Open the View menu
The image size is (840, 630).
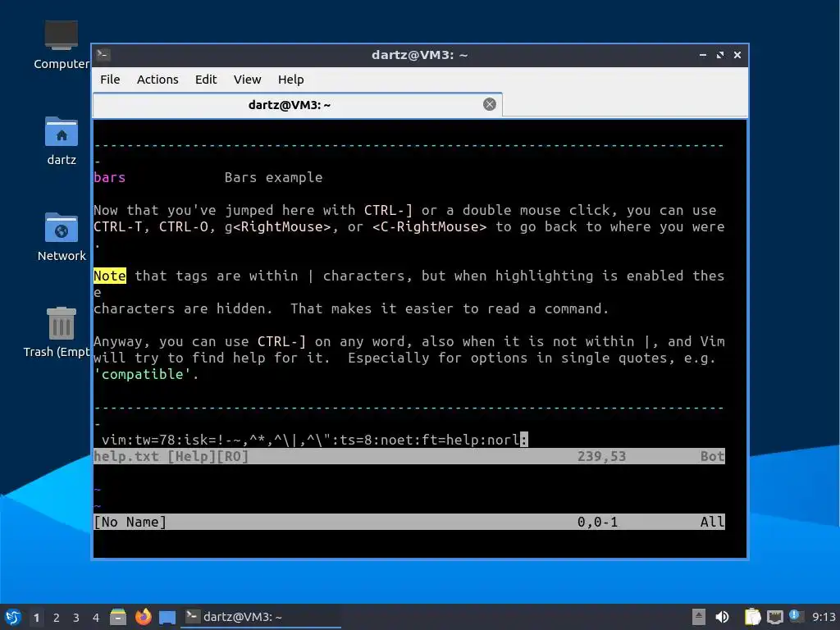coord(247,80)
